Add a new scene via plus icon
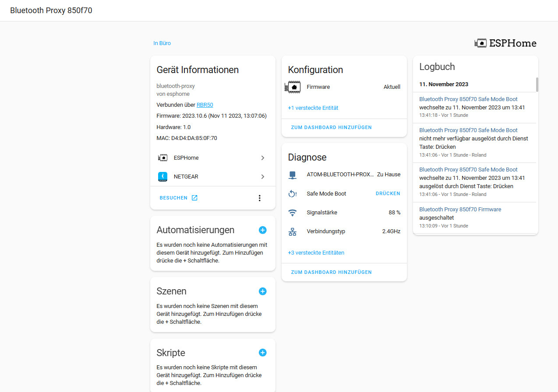 pyautogui.click(x=262, y=291)
